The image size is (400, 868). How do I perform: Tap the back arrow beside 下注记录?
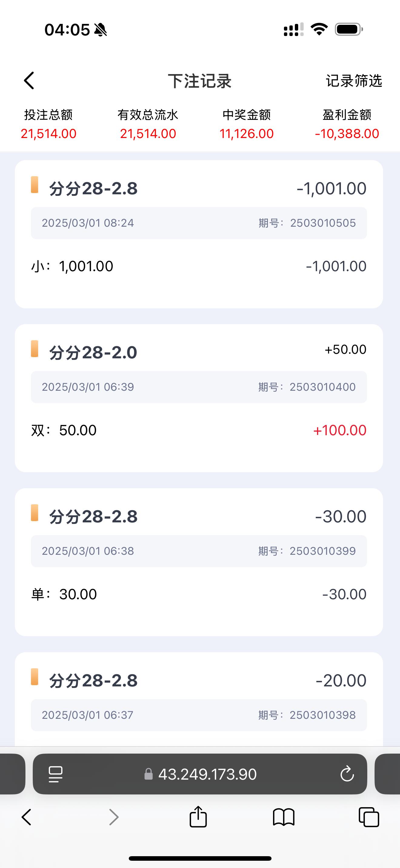[29, 81]
